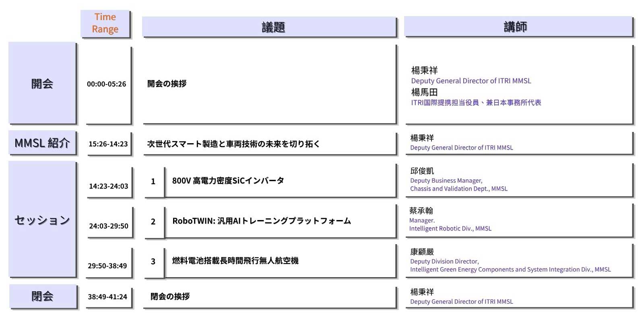Click 燃料電池搭載長時間飛行無人航空機 topic

click(235, 261)
